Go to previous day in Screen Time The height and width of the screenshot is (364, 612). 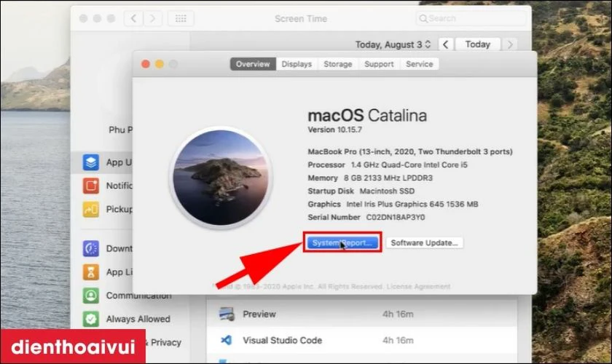(446, 44)
